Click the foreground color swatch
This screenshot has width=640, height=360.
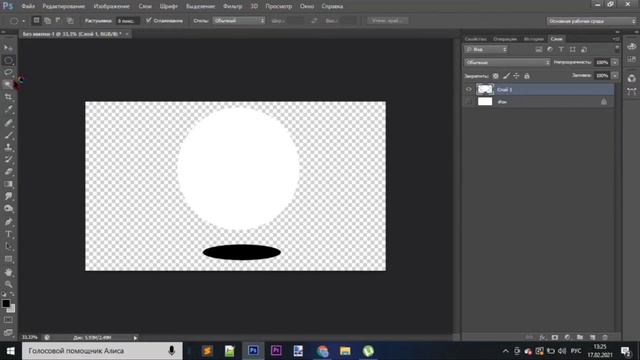[x=6, y=303]
